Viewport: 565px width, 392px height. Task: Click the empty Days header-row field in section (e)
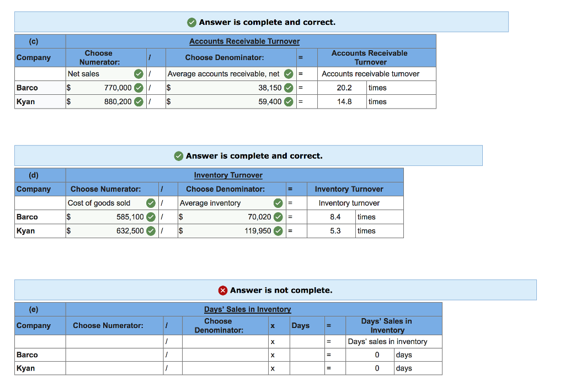[x=307, y=342]
